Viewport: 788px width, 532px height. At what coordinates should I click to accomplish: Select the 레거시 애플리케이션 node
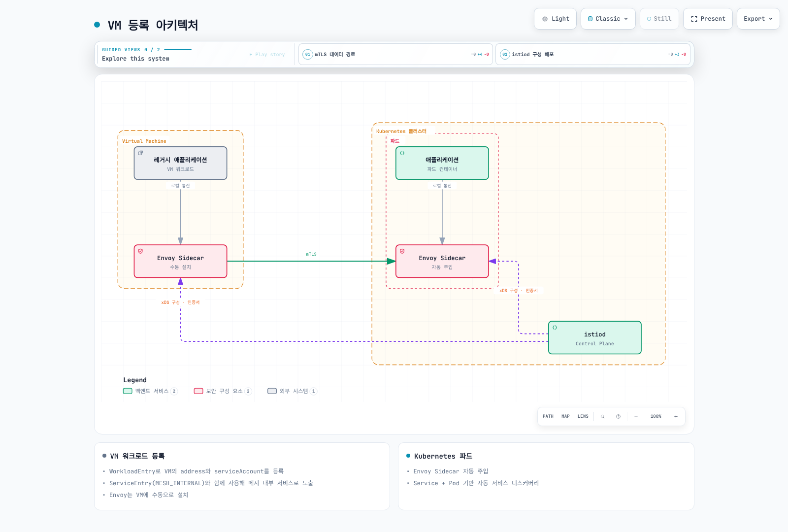[x=180, y=163]
